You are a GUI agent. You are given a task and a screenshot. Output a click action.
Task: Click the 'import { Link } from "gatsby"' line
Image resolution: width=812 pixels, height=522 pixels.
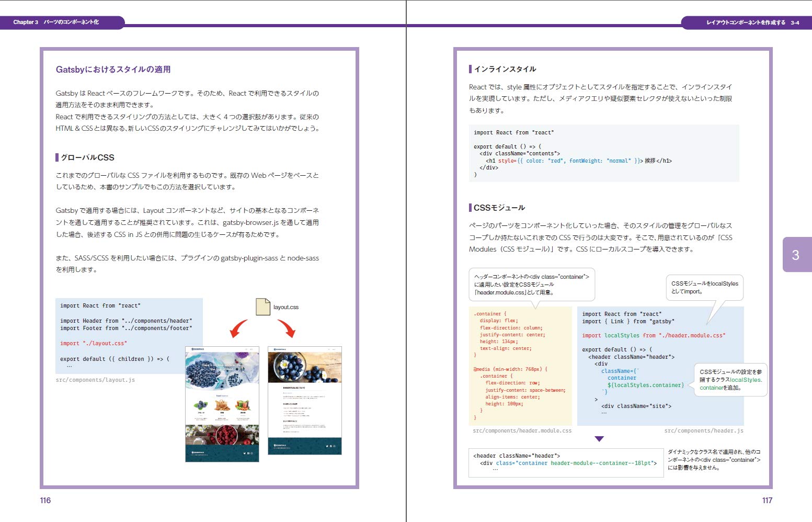[x=628, y=321]
